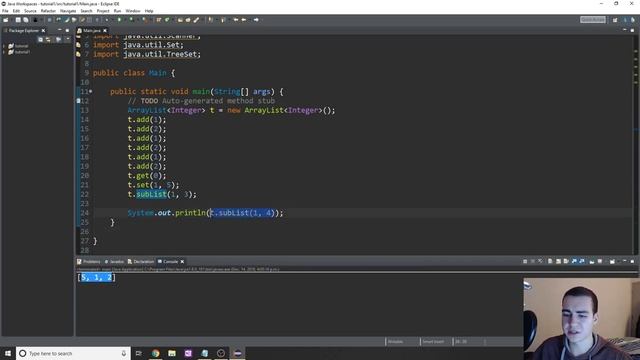Close the Console view tab
Viewport: 640px width, 360px height.
(182, 262)
